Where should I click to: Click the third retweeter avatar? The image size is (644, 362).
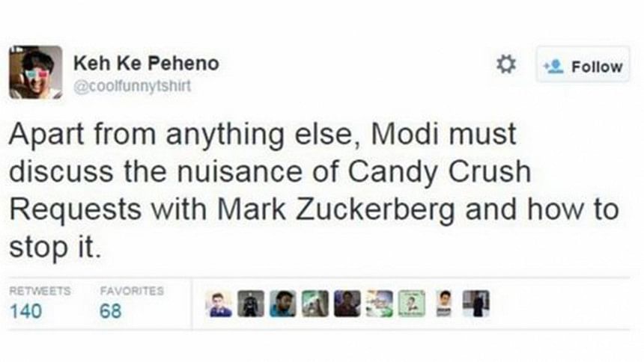coord(283,304)
